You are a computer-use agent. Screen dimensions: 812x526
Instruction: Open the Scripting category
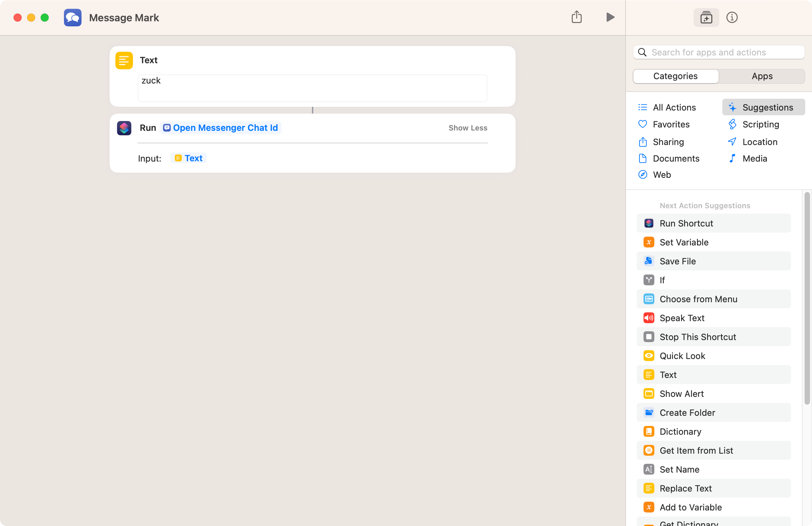pyautogui.click(x=761, y=125)
